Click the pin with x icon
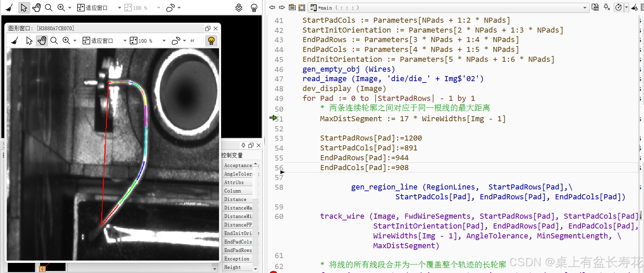The image size is (644, 273). (607, 7)
